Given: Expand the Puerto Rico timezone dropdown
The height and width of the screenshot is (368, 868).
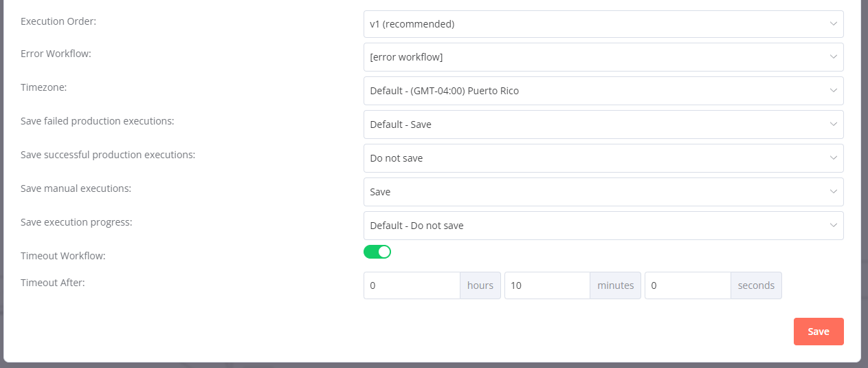Looking at the screenshot, I should click(591, 91).
